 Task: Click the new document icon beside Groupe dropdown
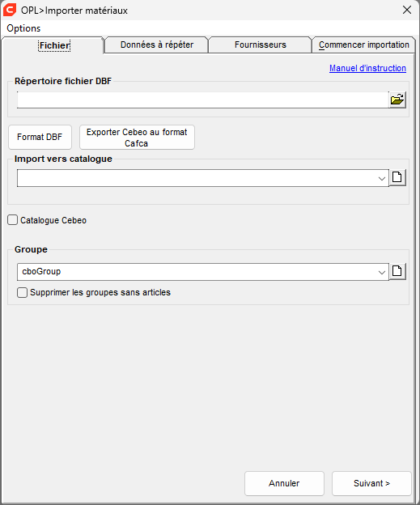397,271
